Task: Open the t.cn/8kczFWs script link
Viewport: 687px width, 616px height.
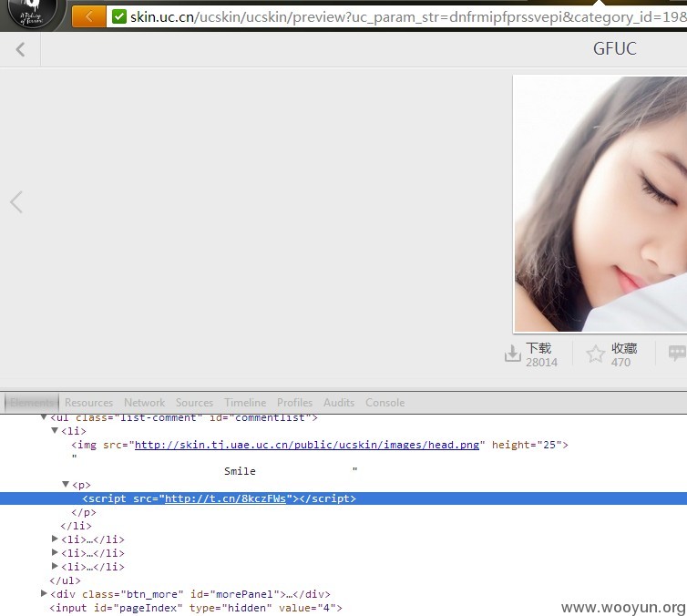Action: pos(225,498)
